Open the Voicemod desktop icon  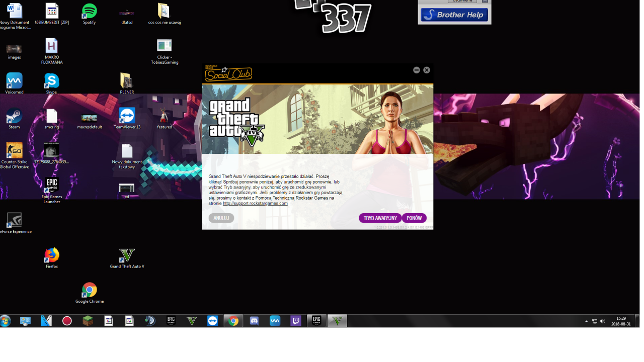(14, 82)
